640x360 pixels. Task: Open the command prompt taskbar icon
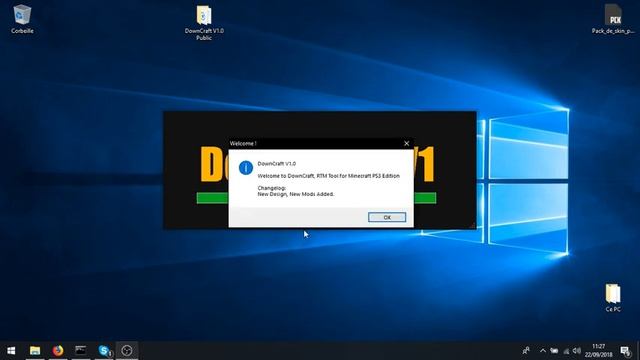81,351
